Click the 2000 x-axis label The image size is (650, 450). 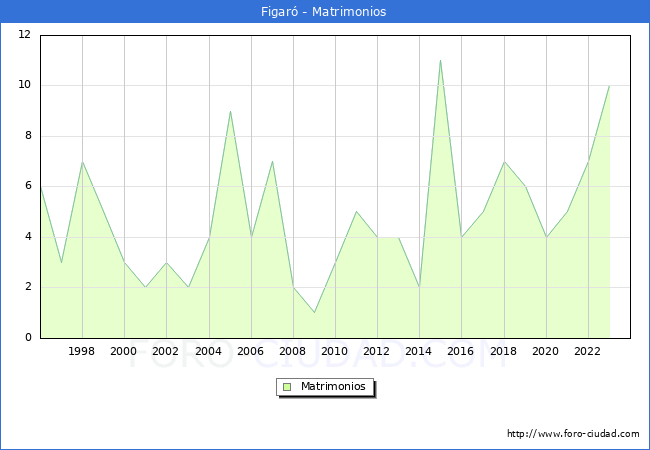[x=124, y=351]
